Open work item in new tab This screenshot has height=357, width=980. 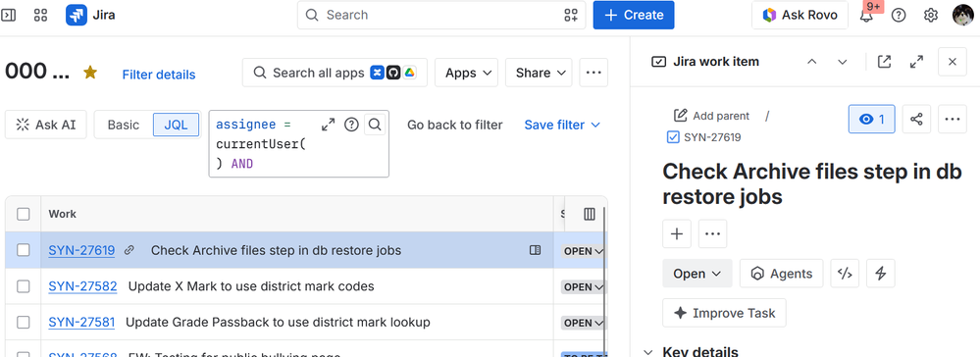point(885,61)
